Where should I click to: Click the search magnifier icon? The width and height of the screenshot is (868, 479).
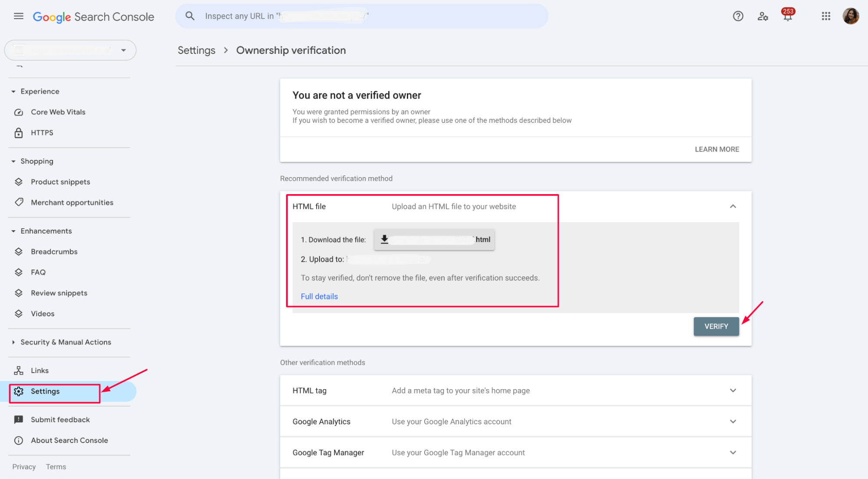coord(190,16)
